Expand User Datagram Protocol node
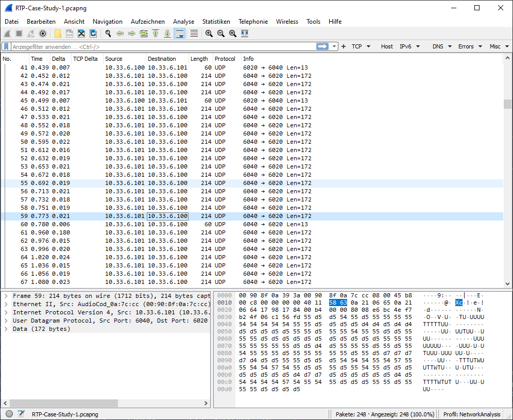 click(x=6, y=321)
